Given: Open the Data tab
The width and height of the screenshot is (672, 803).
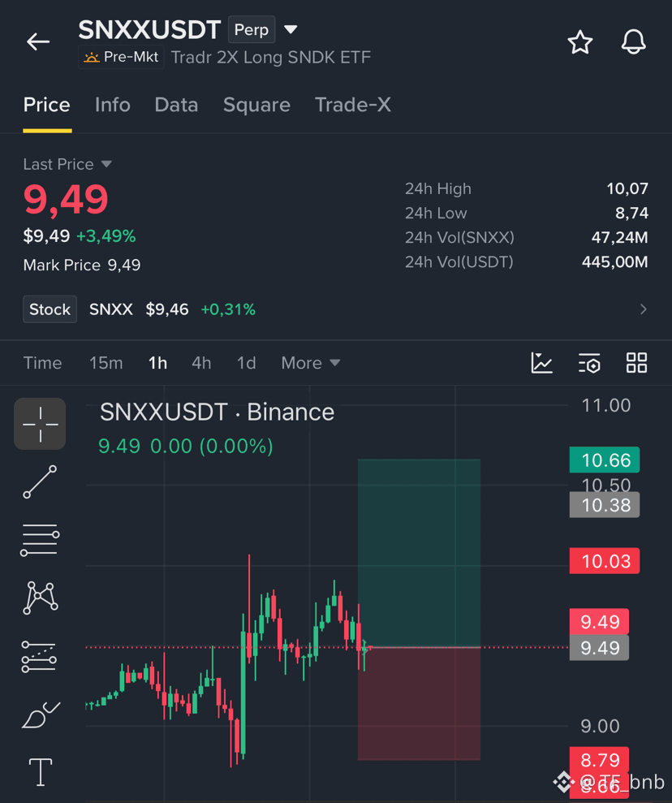Looking at the screenshot, I should [176, 105].
